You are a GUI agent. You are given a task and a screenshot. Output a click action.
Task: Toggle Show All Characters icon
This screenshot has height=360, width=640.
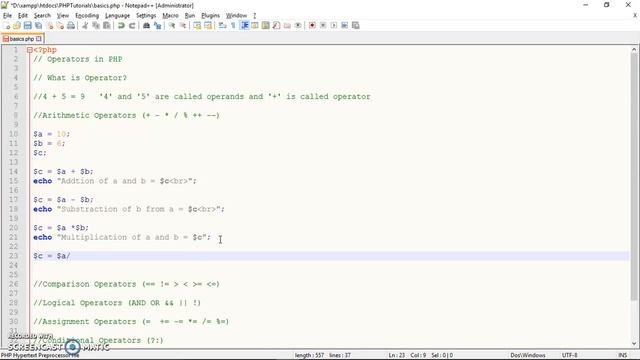click(x=233, y=25)
